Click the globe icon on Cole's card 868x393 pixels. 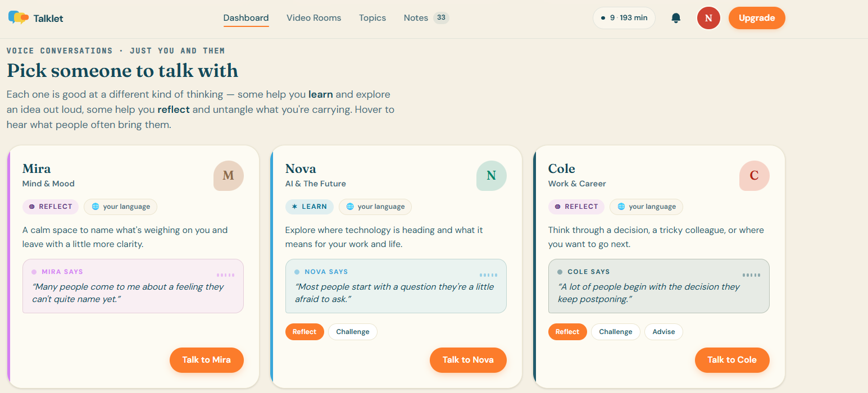point(621,207)
